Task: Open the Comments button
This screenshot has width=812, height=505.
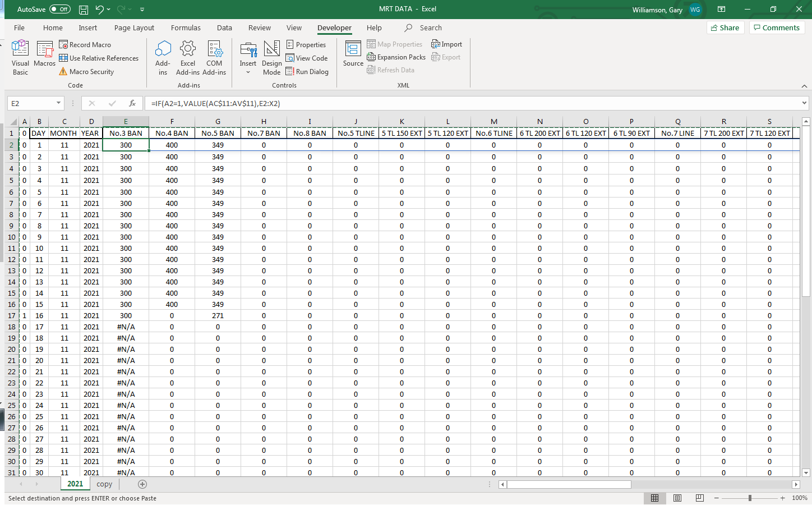Action: pyautogui.click(x=777, y=27)
